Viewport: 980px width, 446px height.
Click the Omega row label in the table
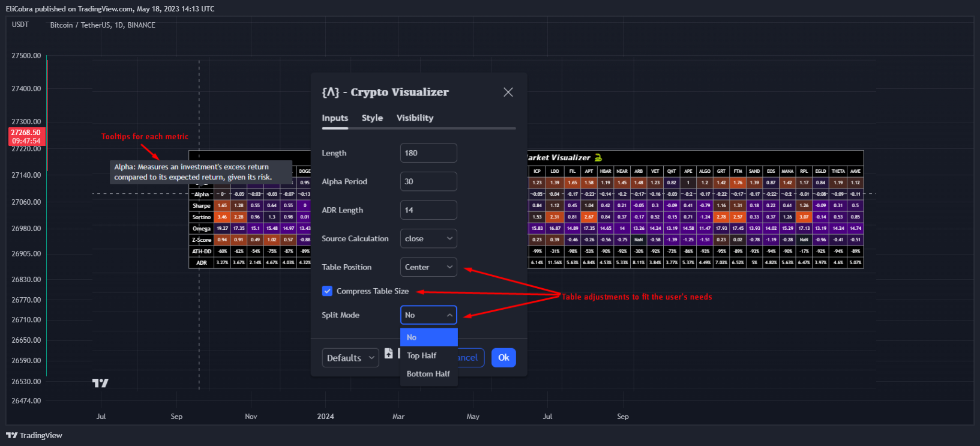pyautogui.click(x=202, y=229)
